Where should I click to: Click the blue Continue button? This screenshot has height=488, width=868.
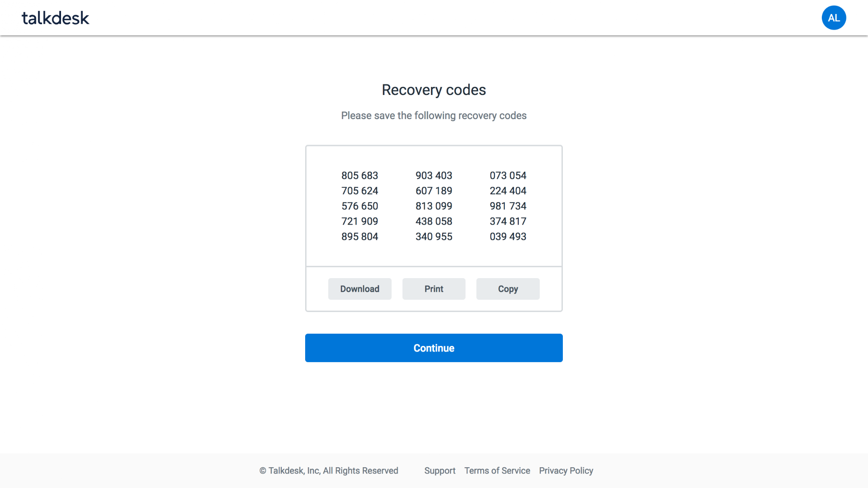click(x=434, y=348)
